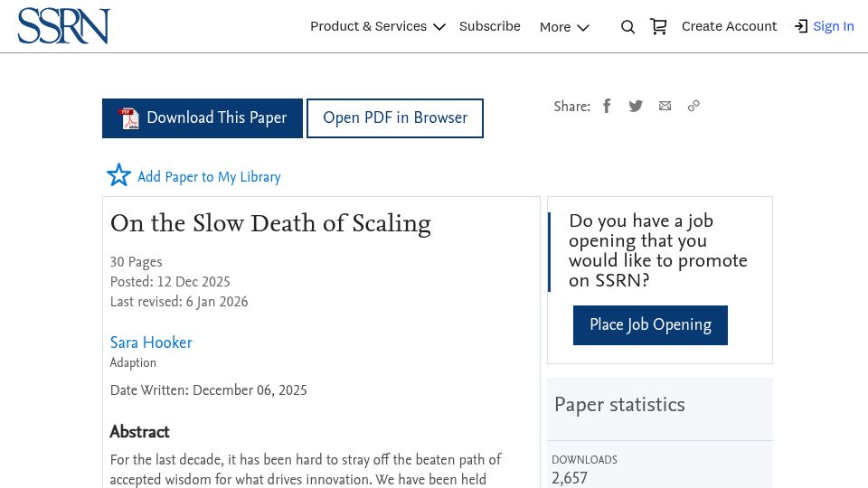
Task: Click the '30 Pages' text
Action: 137,262
